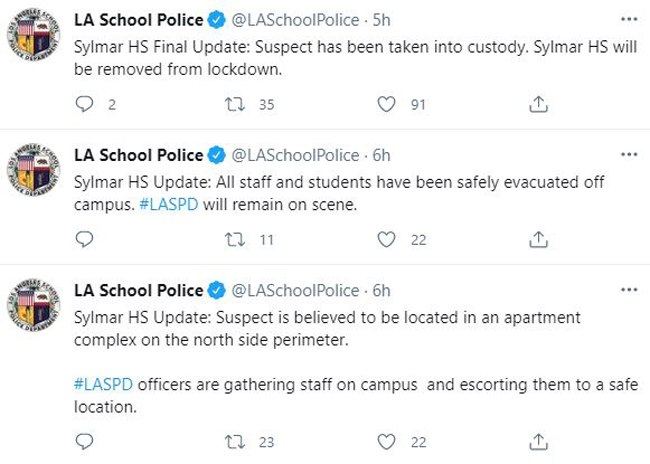Open more options for the 5h tweet

[629, 19]
